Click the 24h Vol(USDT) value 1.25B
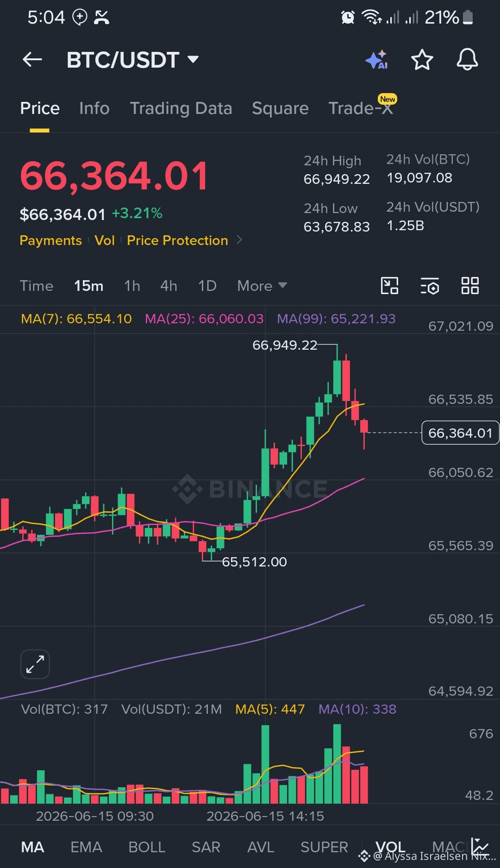The image size is (500, 868). [406, 226]
